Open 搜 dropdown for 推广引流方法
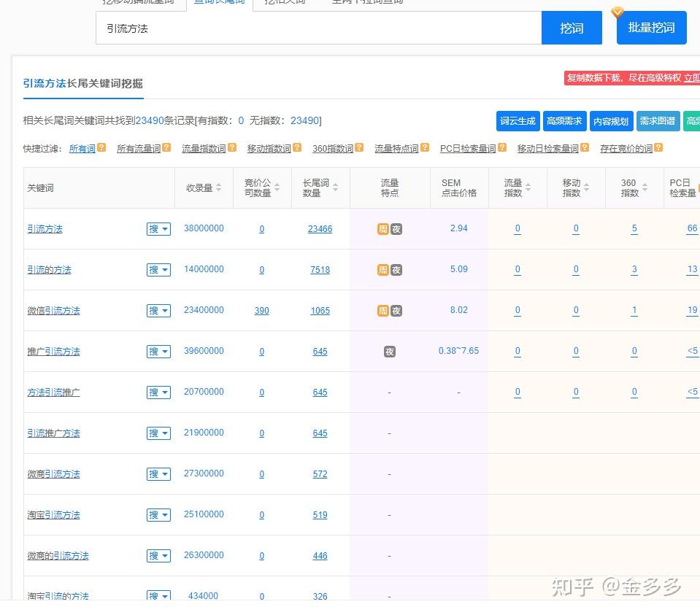700x615 pixels. pos(158,352)
